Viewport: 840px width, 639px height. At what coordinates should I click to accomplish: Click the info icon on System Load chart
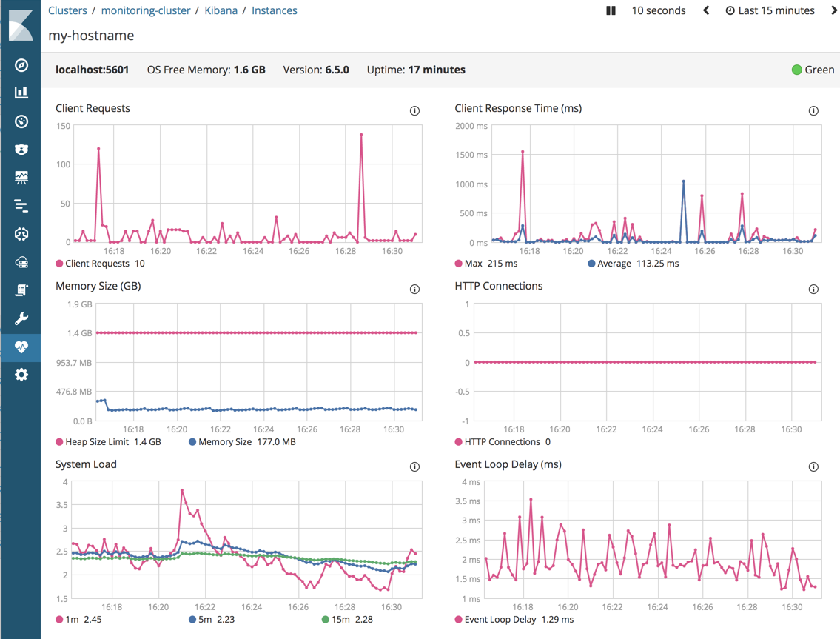tap(415, 466)
